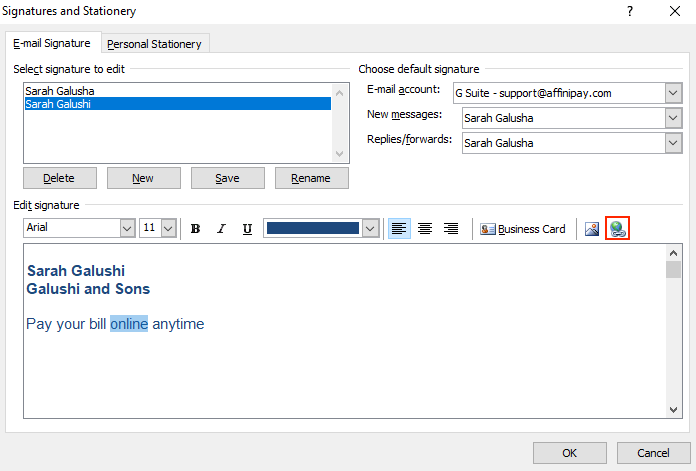Expand the font size 11 dropdown
The width and height of the screenshot is (696, 471).
(x=168, y=229)
